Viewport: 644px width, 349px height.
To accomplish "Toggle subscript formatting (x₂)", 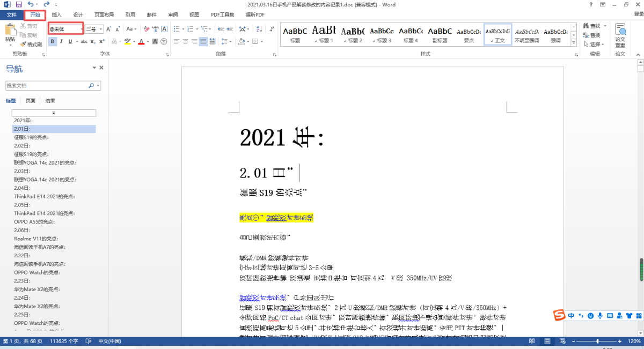I will click(92, 41).
